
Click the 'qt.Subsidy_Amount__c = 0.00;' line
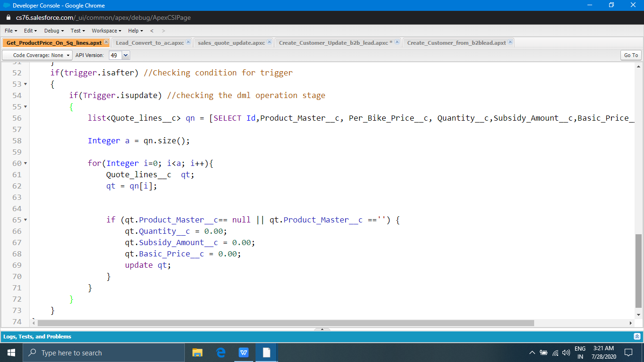point(190,243)
